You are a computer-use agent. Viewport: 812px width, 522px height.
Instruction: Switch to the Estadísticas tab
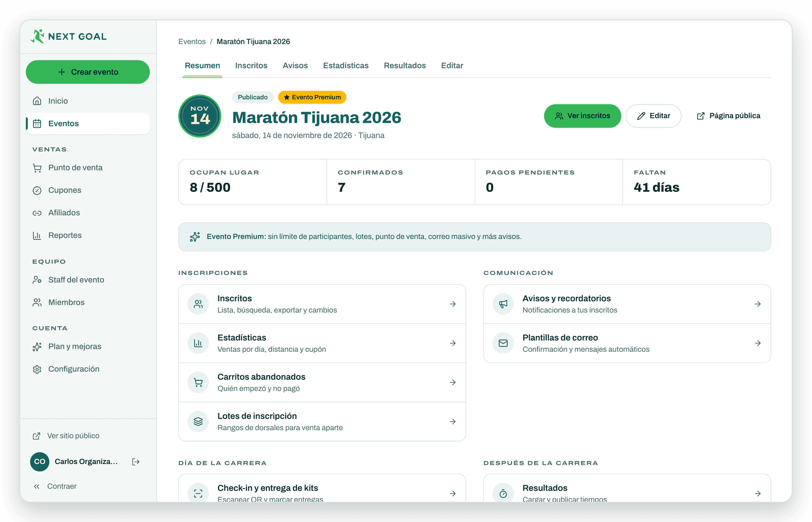tap(346, 65)
